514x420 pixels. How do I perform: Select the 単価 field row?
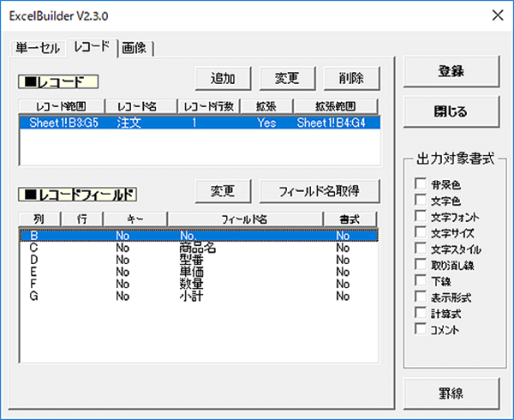tap(200, 272)
